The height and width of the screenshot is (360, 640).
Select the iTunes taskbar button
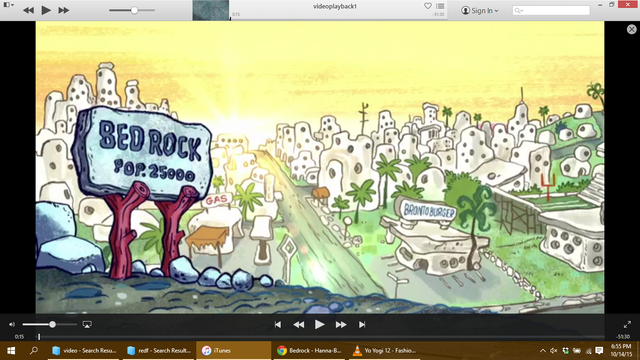(233, 351)
